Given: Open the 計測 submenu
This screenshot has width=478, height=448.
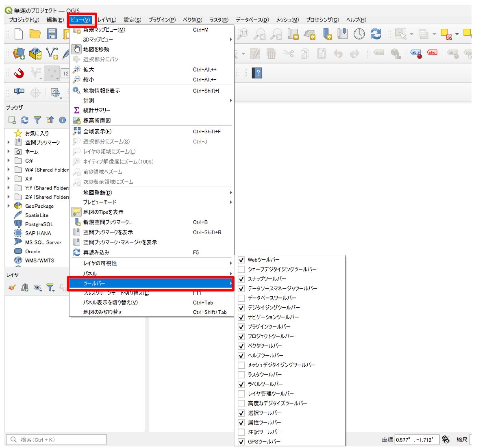Looking at the screenshot, I should pyautogui.click(x=152, y=100).
